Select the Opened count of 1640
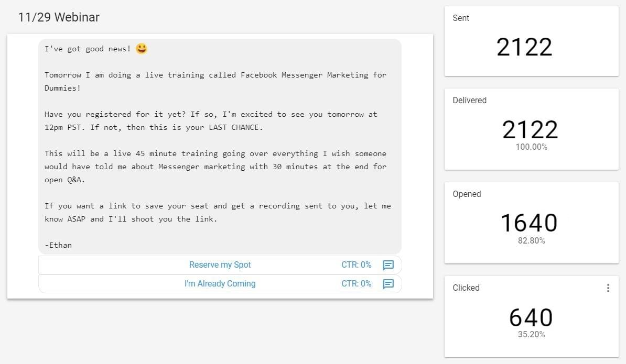Screen dimensions: 626x364 (528, 223)
